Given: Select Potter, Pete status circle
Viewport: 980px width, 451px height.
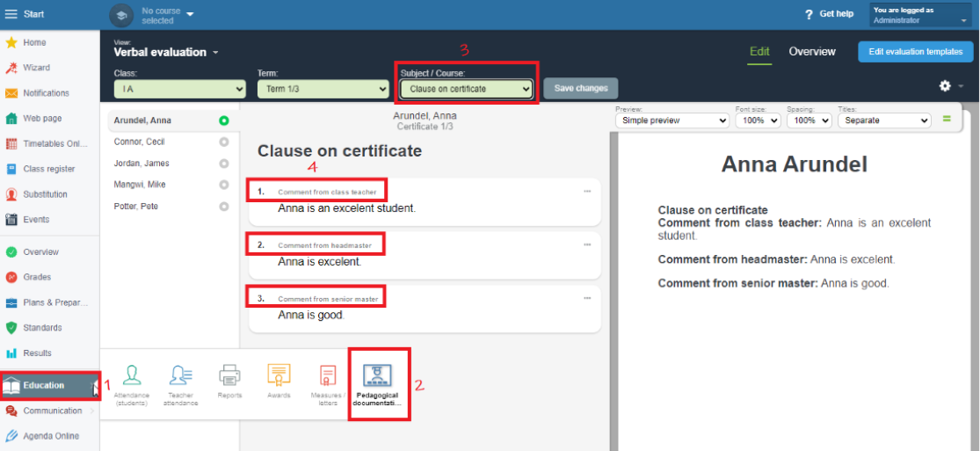Looking at the screenshot, I should (224, 206).
